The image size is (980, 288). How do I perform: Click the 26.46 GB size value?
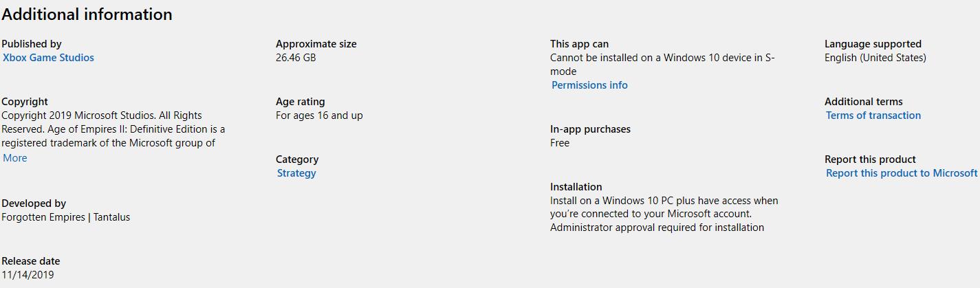coord(296,58)
